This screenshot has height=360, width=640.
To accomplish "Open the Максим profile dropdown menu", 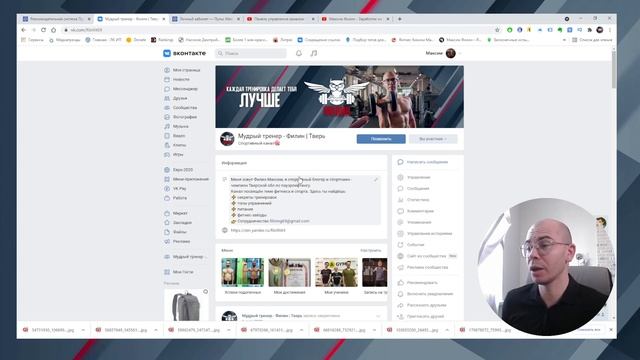I will (x=443, y=53).
